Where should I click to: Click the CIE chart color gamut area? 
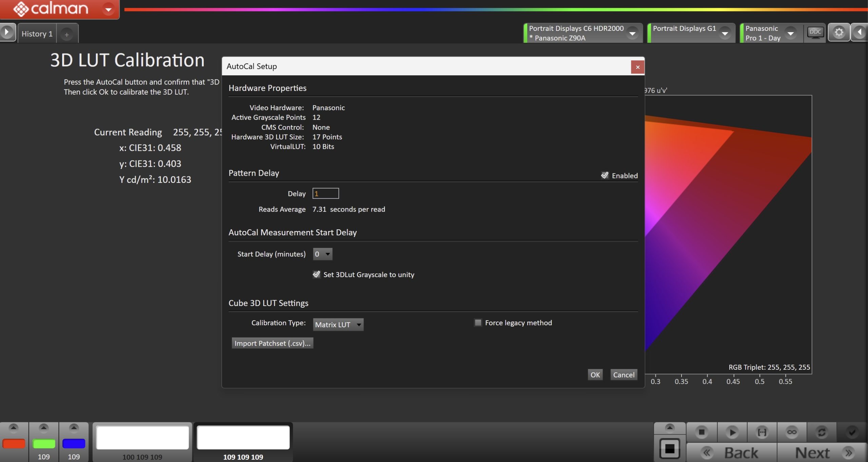coord(728,234)
